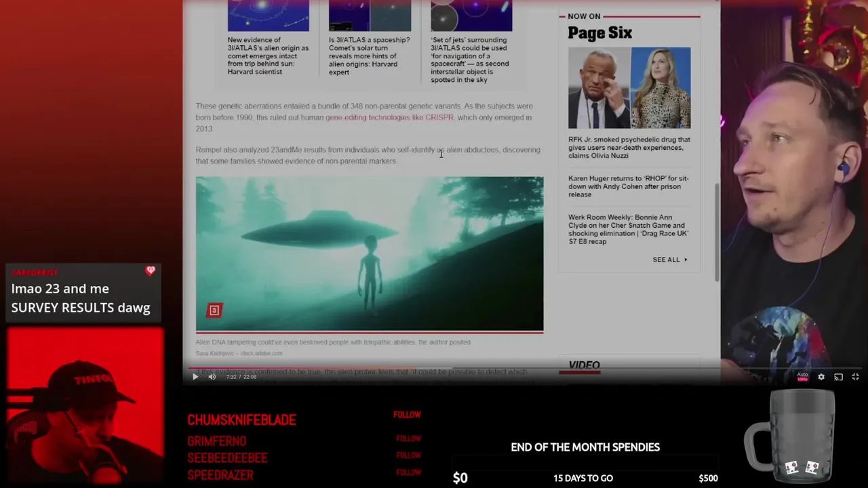Open the 'Is 3I/ATLAS a spaceship?' article
This screenshot has height=488, width=868.
(x=370, y=56)
